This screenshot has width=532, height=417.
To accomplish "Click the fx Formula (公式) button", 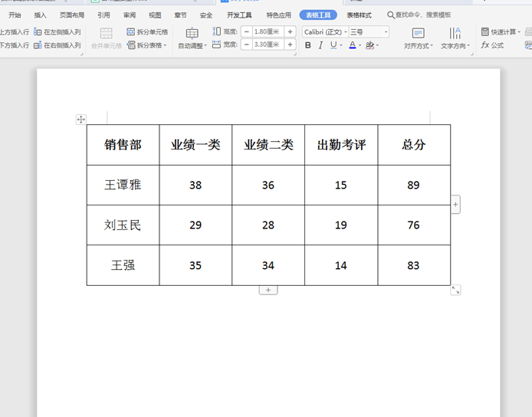I will point(492,45).
